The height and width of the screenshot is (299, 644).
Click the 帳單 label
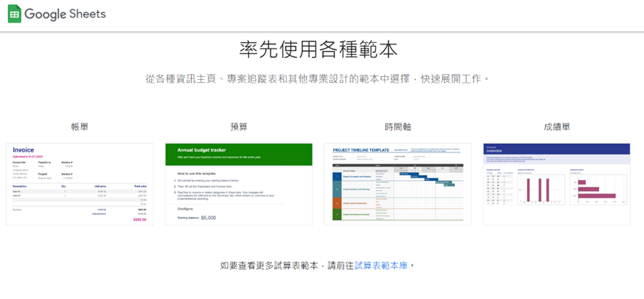coord(80,127)
